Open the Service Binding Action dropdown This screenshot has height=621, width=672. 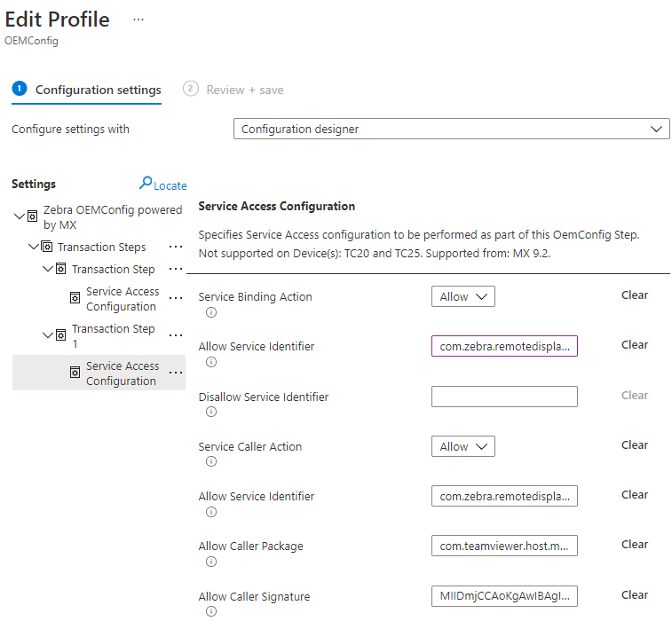click(x=462, y=297)
